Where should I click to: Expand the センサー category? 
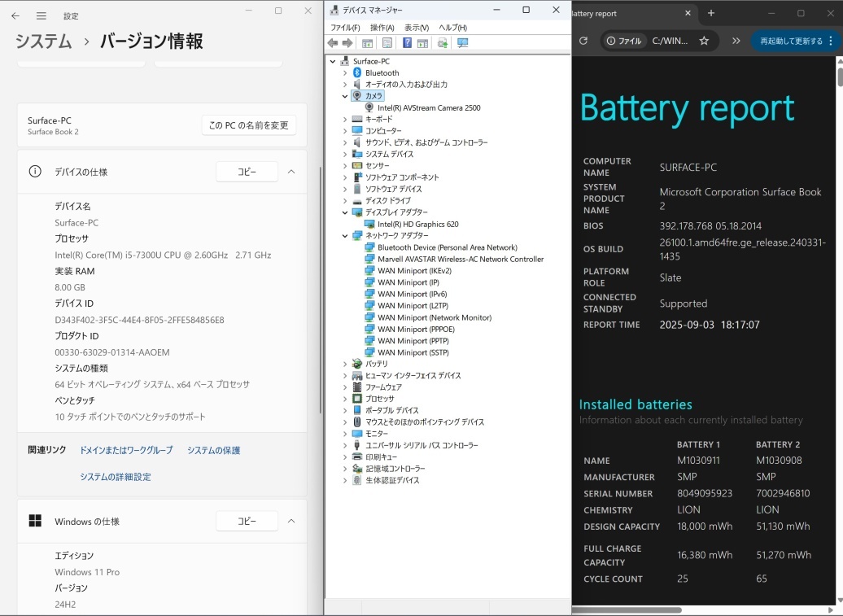pyautogui.click(x=345, y=165)
